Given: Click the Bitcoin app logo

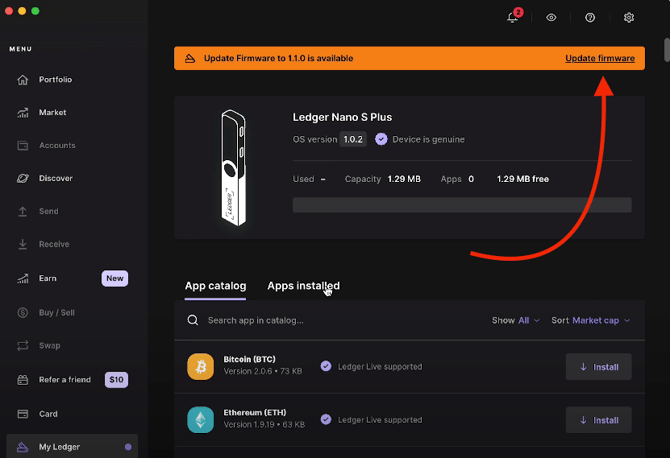Looking at the screenshot, I should click(200, 367).
